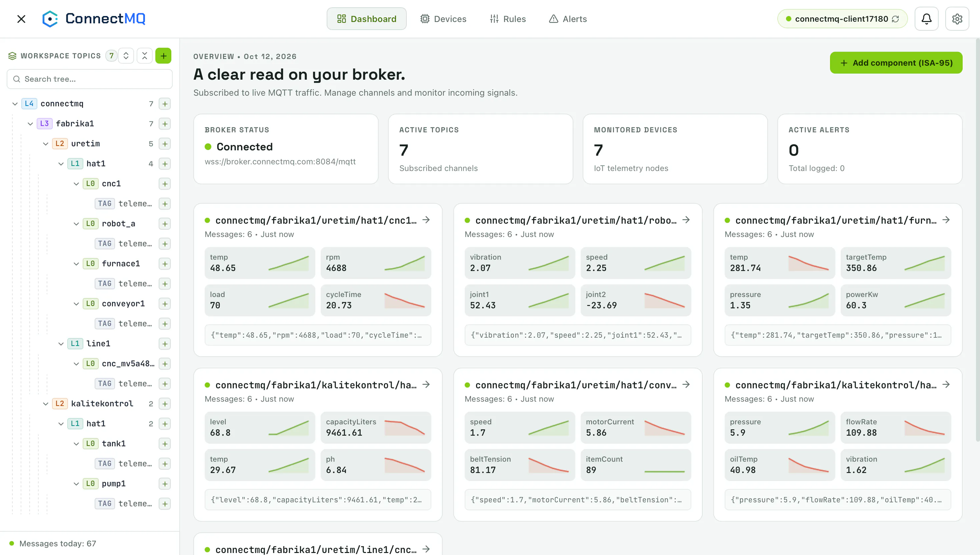Screen dimensions: 980x555
Task: Select the conveyor1 tree item
Action: point(123,304)
